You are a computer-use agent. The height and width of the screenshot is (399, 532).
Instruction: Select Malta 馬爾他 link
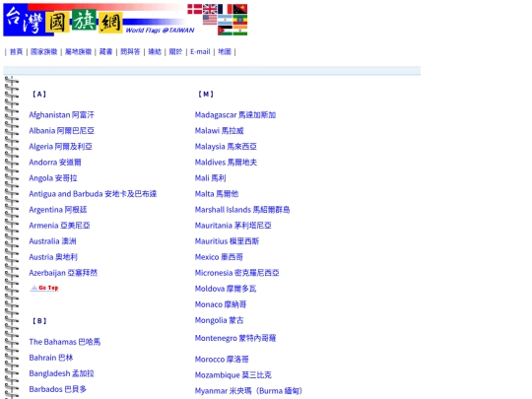217,194
